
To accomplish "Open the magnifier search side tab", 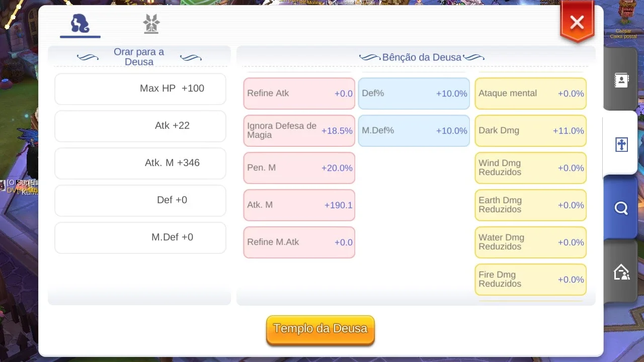I will (x=621, y=208).
